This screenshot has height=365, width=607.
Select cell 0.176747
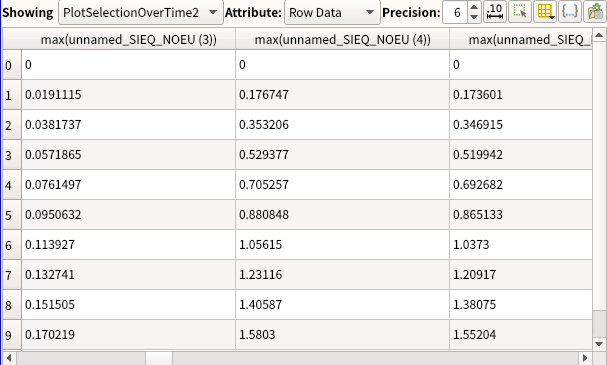342,95
